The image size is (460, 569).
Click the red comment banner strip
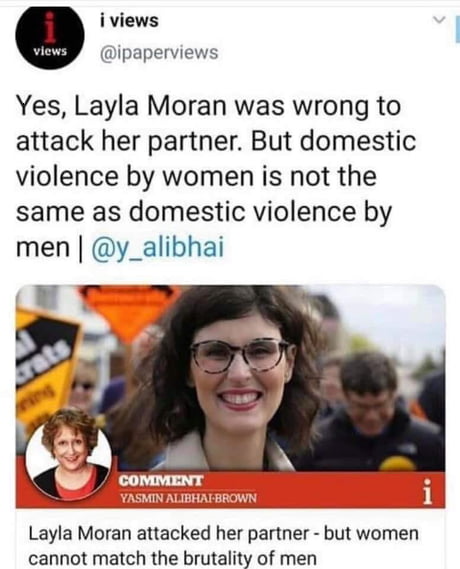[x=230, y=490]
